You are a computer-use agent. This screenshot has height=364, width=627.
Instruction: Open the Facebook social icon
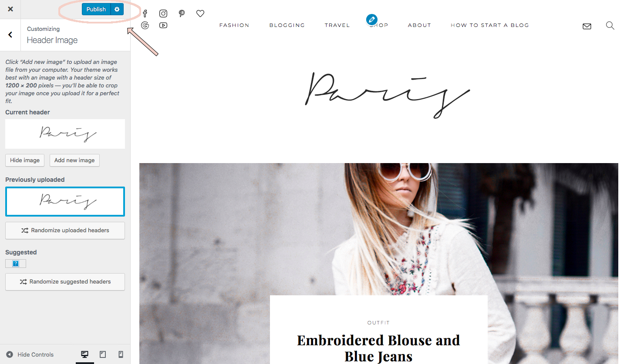[145, 13]
